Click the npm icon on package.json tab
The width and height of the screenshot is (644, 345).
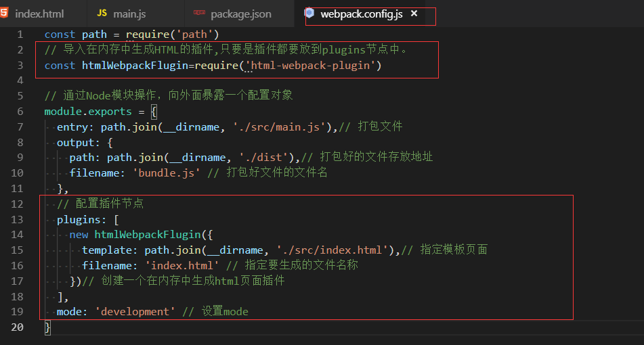coord(199,12)
